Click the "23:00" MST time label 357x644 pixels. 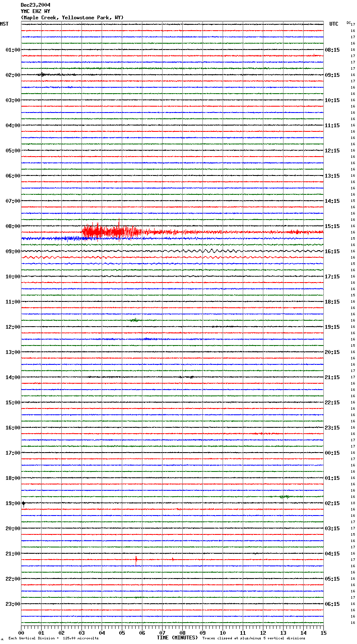(13, 604)
